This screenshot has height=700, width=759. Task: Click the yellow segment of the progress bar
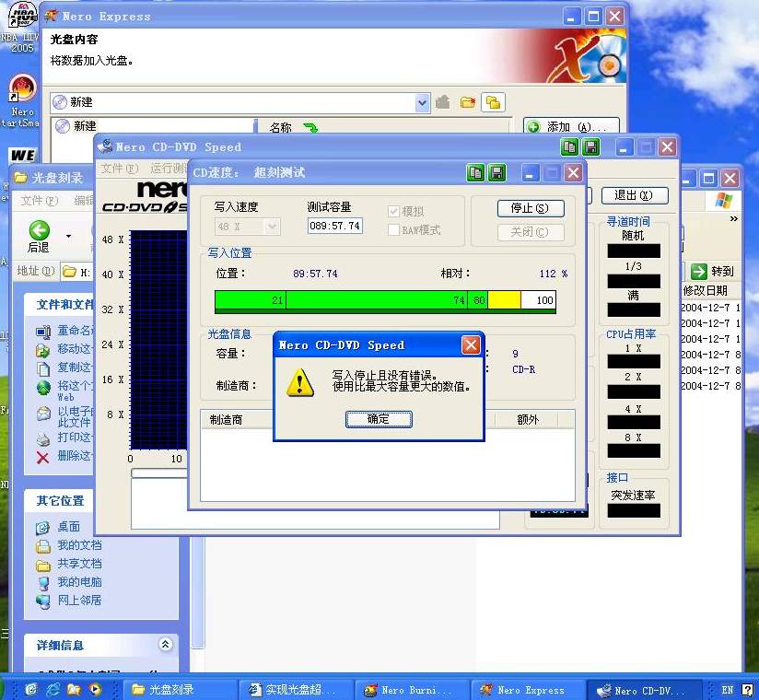505,300
